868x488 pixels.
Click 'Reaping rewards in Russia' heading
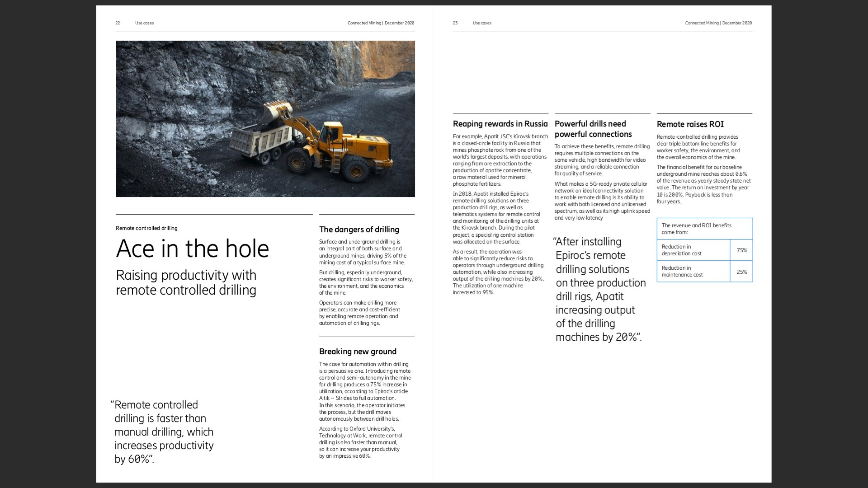[500, 124]
